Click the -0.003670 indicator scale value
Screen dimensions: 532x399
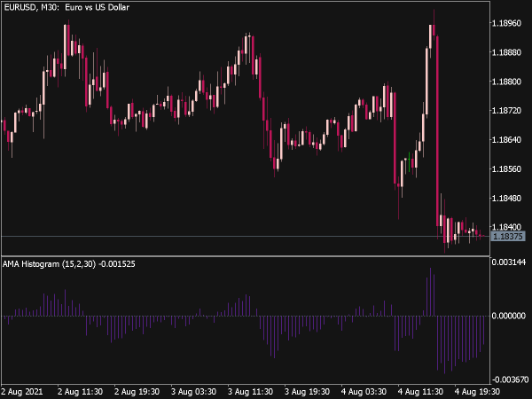(x=511, y=379)
